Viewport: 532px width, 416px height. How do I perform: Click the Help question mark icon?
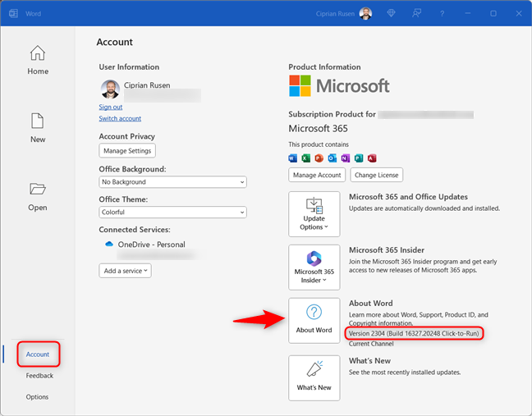(442, 14)
